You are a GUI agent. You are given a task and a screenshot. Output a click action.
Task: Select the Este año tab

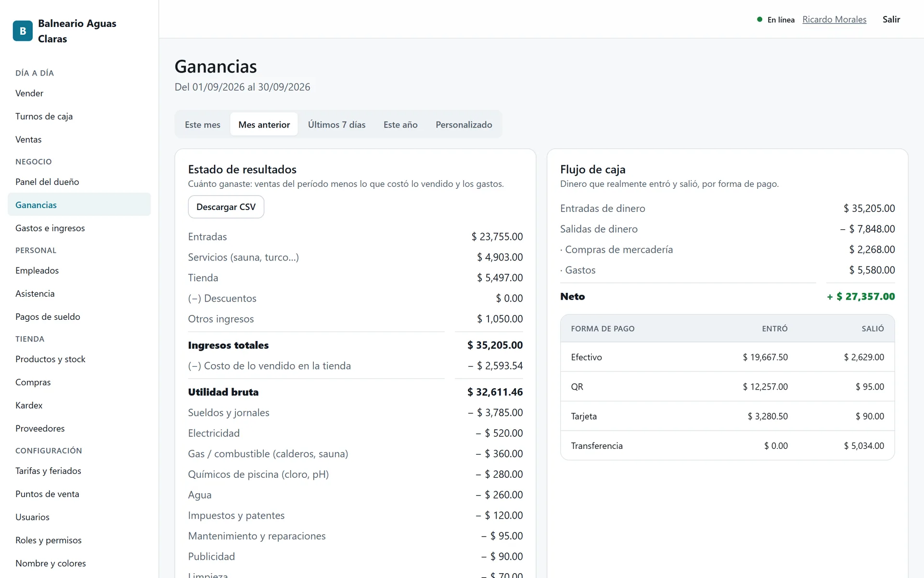(x=400, y=125)
